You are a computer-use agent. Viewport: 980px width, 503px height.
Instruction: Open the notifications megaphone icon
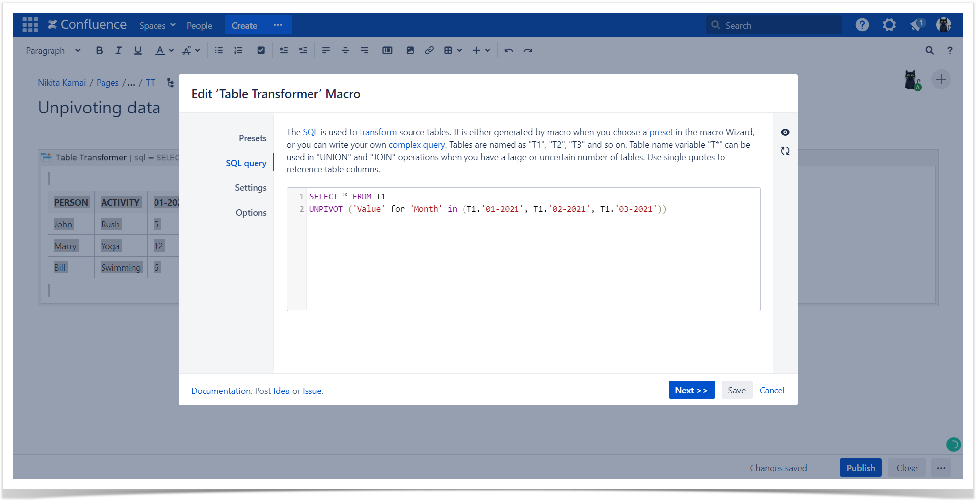tap(916, 25)
